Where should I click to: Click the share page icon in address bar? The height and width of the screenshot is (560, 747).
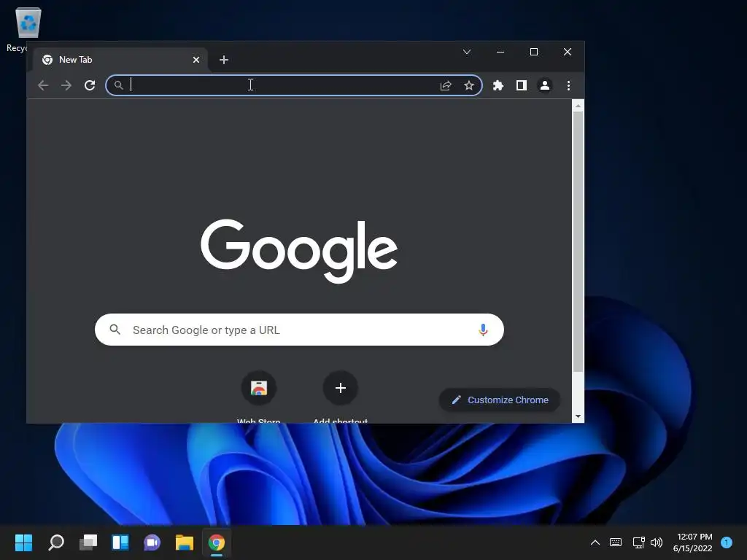click(446, 85)
